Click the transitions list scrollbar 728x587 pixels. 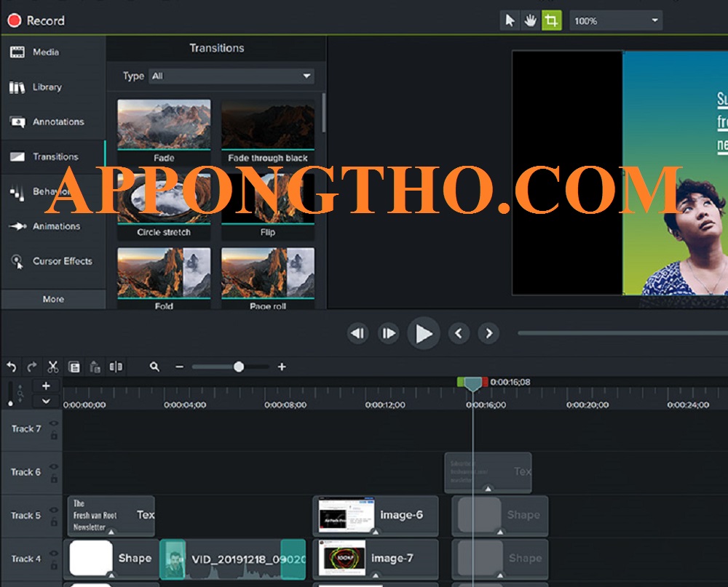pyautogui.click(x=324, y=113)
